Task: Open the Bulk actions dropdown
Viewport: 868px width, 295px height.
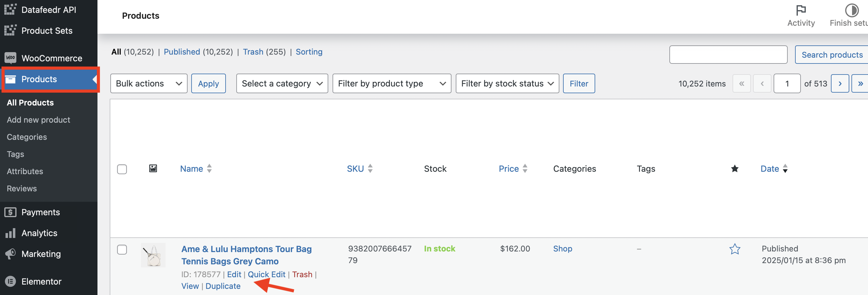Action: [x=149, y=83]
